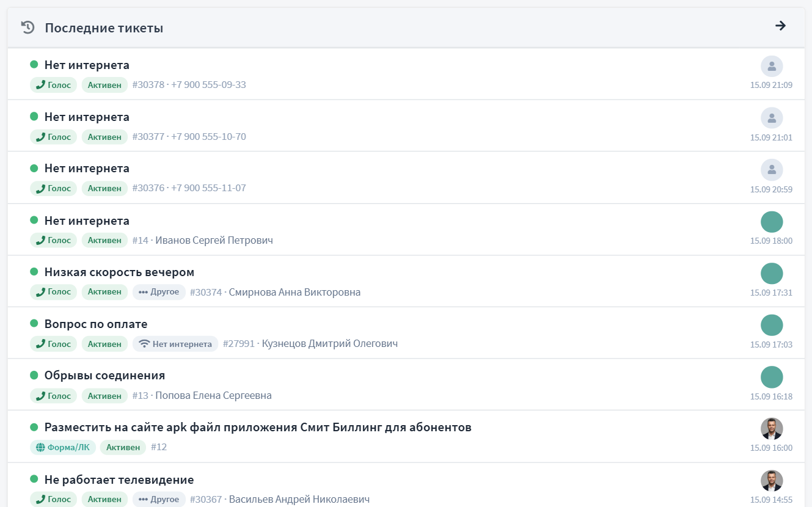Open Нет интернета ticket from Иванов Сергей Петрович
This screenshot has width=812, height=507.
pos(87,221)
